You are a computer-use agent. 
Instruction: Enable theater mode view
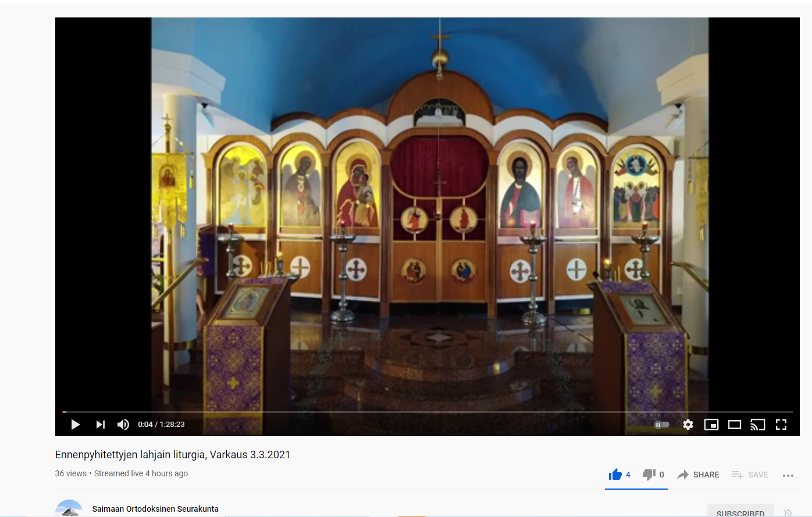735,425
